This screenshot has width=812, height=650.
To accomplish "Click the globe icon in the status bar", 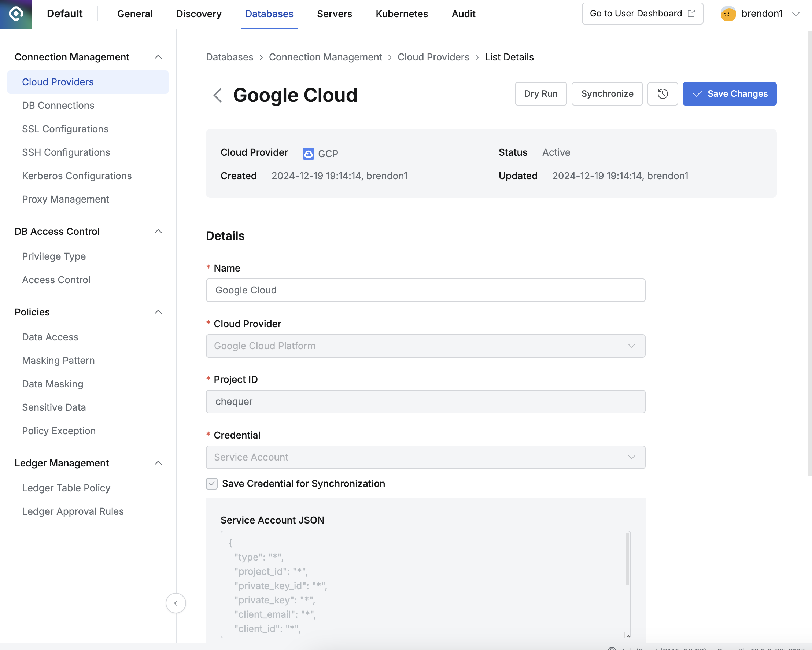I will (x=612, y=648).
